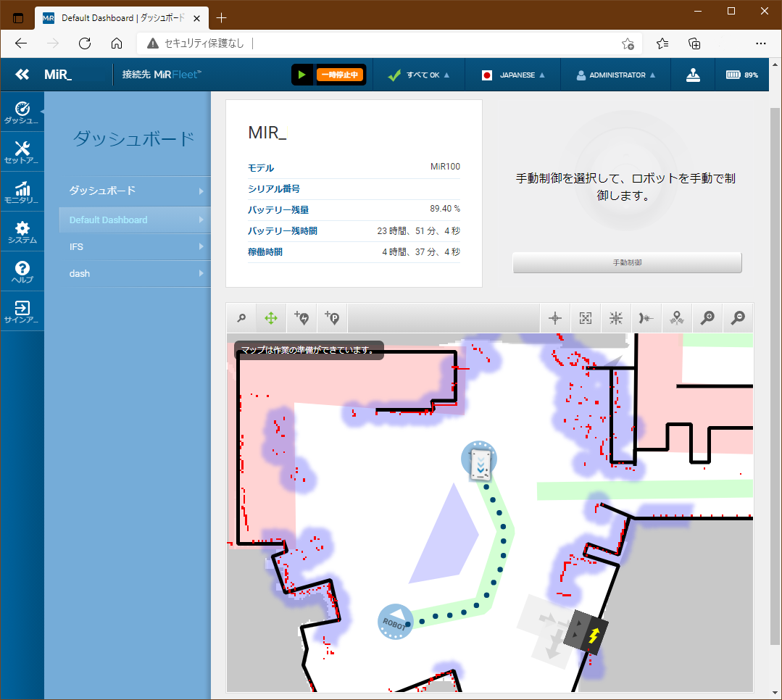This screenshot has height=700, width=782.
Task: Select the pan tool on the map toolbar
Action: (271, 317)
